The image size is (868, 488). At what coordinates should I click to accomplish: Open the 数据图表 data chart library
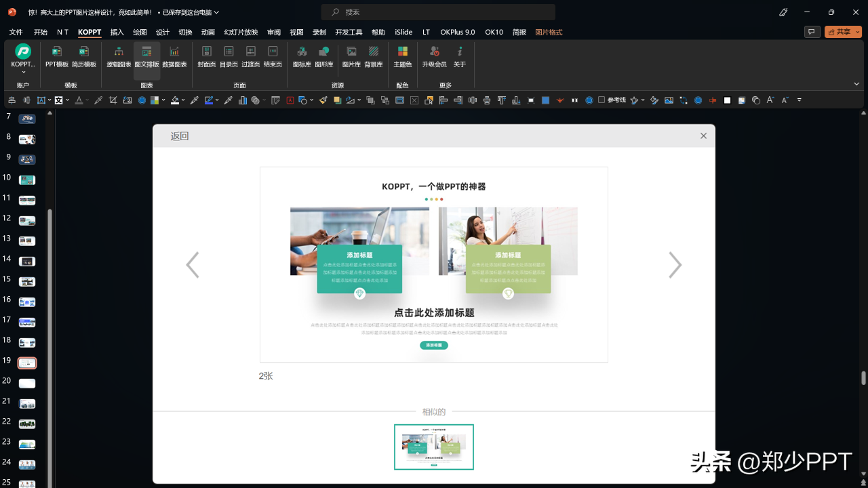pyautogui.click(x=174, y=56)
